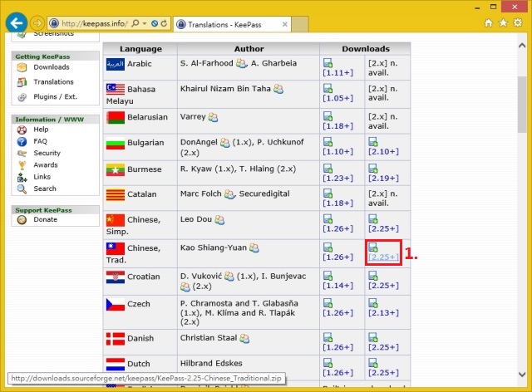Download Burmese [2.19+] translation
532x392 pixels.
[383, 178]
